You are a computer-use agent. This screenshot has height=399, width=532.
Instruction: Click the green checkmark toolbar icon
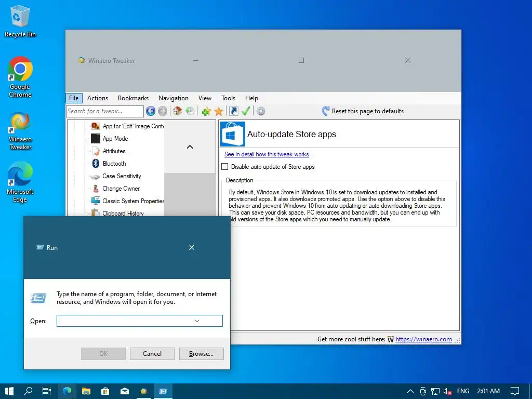click(x=246, y=111)
